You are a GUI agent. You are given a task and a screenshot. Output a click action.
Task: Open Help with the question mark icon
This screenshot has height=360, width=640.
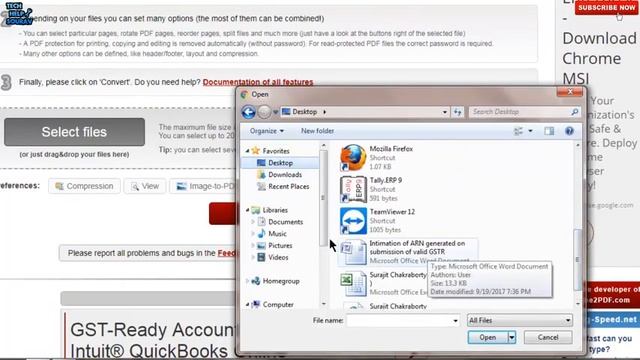pos(569,131)
